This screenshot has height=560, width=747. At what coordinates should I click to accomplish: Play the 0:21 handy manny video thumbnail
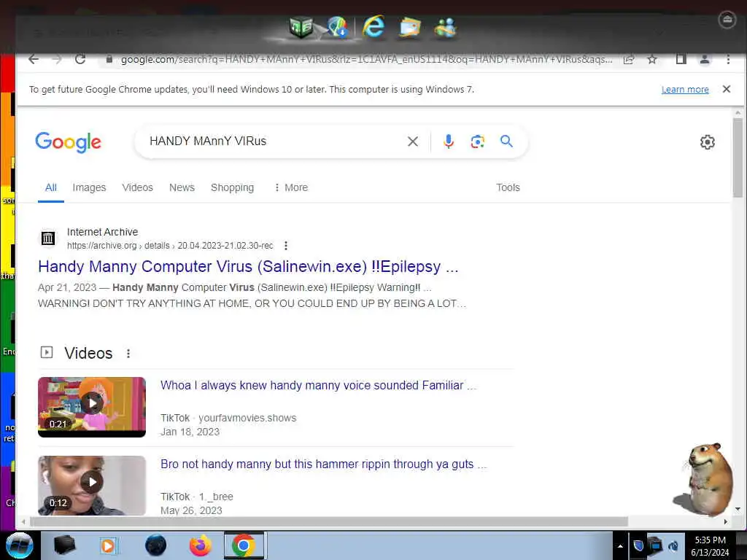pos(92,407)
